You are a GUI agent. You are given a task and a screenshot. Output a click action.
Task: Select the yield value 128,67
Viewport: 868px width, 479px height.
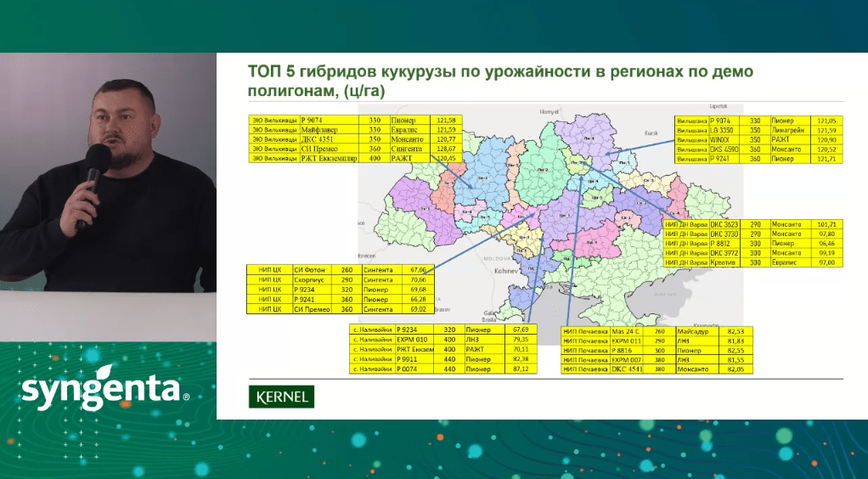446,149
